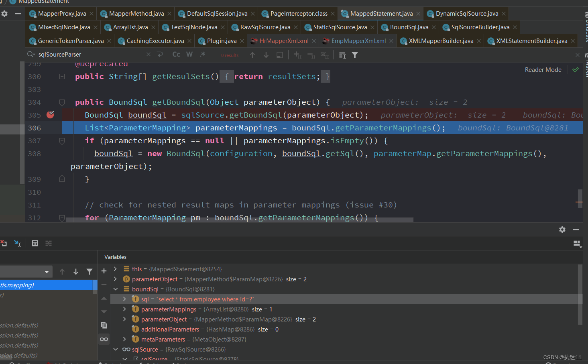588x364 pixels.
Task: Click add selection for next occurrence icon
Action: point(297,55)
